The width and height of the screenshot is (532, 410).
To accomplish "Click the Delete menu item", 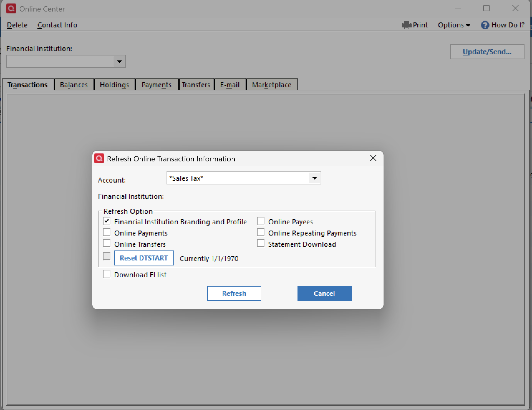I will [x=17, y=25].
